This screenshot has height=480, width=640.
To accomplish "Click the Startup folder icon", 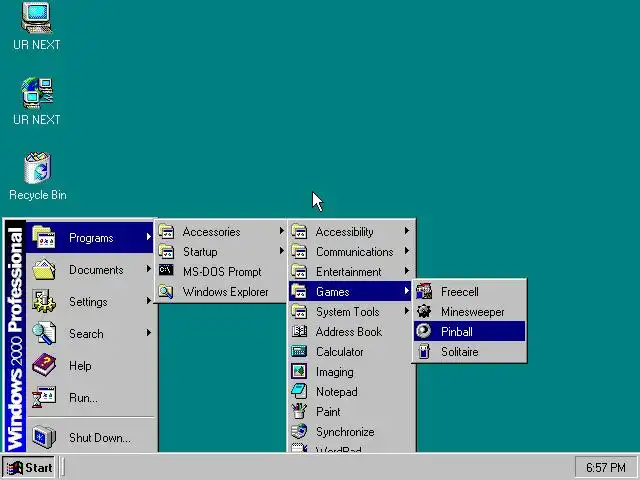I will [x=166, y=251].
